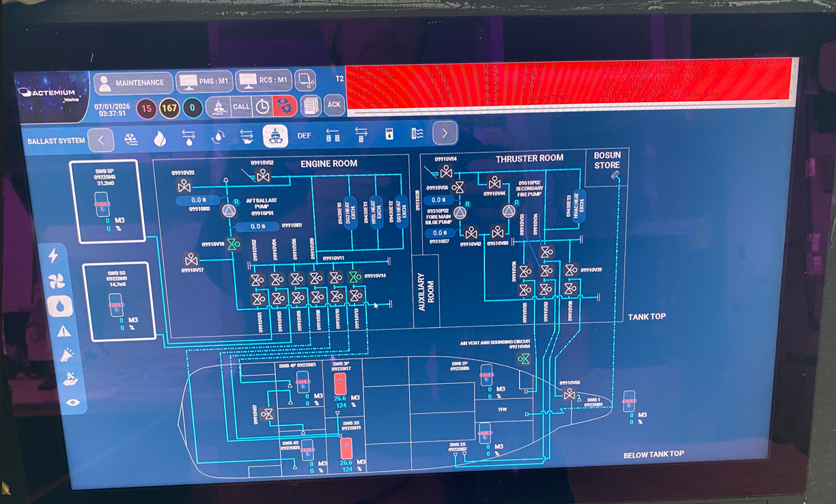Open the power lightning bolt sidebar section

pos(53,255)
